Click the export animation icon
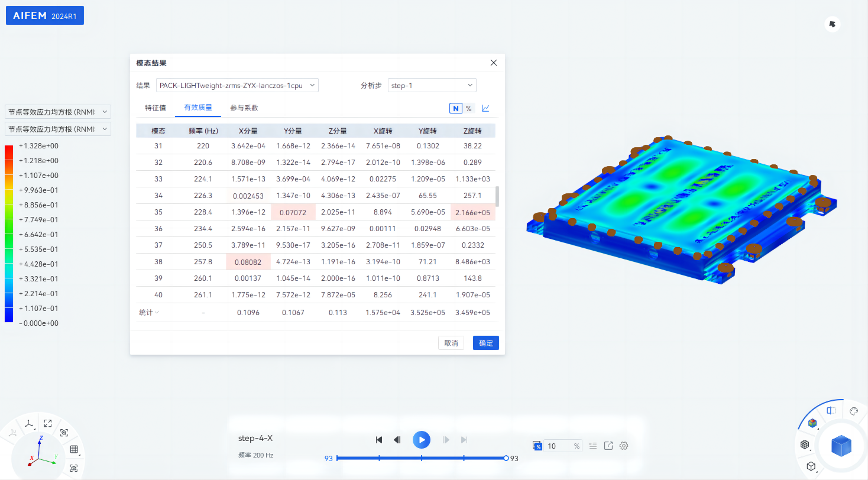Screen dimensions: 868x480 click(608, 446)
